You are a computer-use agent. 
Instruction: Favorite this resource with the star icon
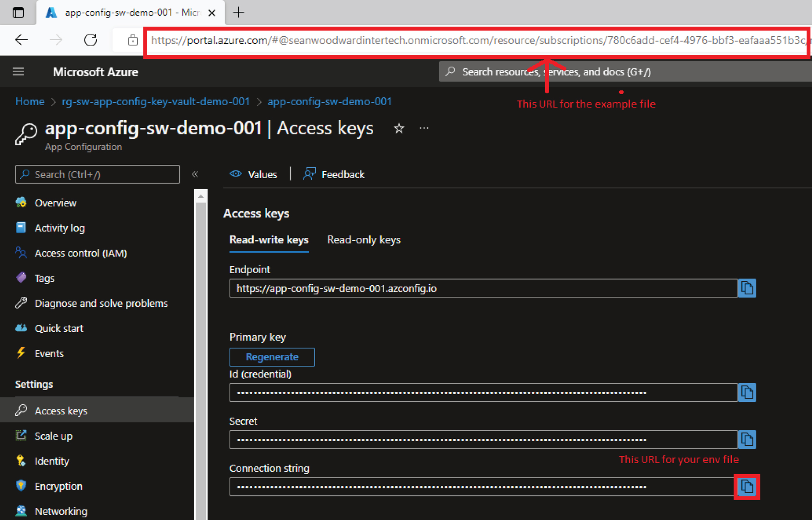(399, 129)
